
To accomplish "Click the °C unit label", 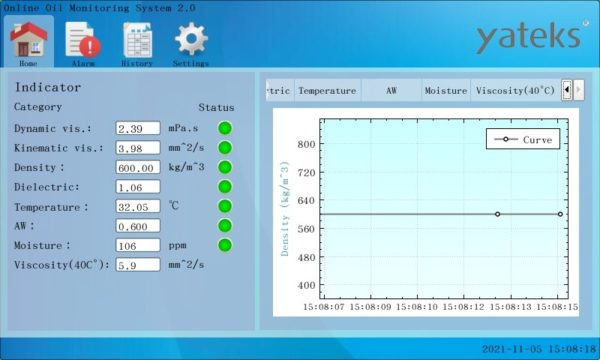I will [174, 206].
